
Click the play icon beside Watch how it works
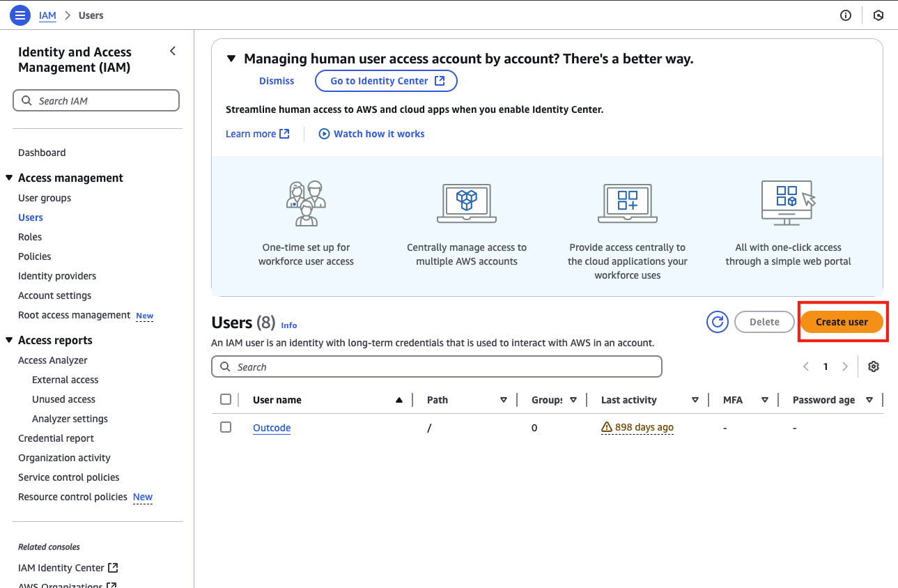(x=324, y=134)
